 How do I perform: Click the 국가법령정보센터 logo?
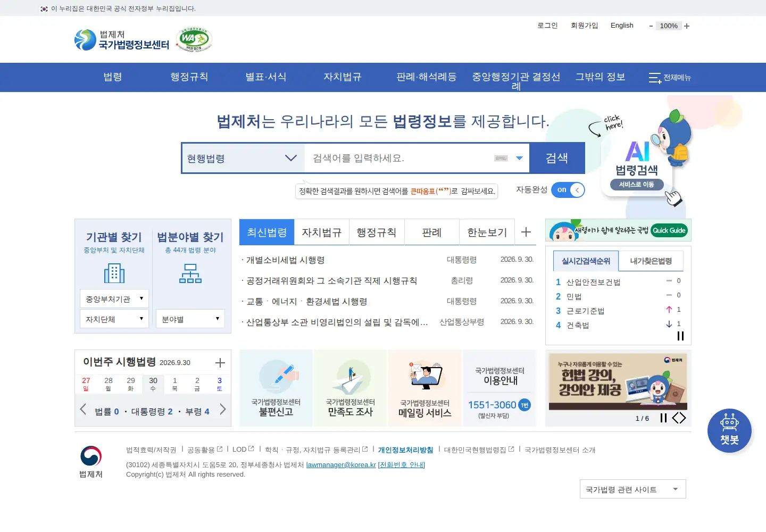click(122, 40)
